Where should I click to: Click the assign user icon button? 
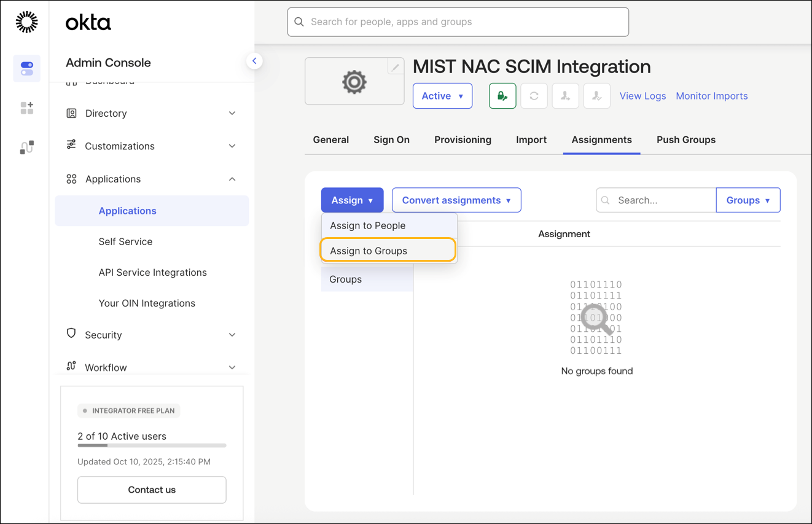point(565,96)
